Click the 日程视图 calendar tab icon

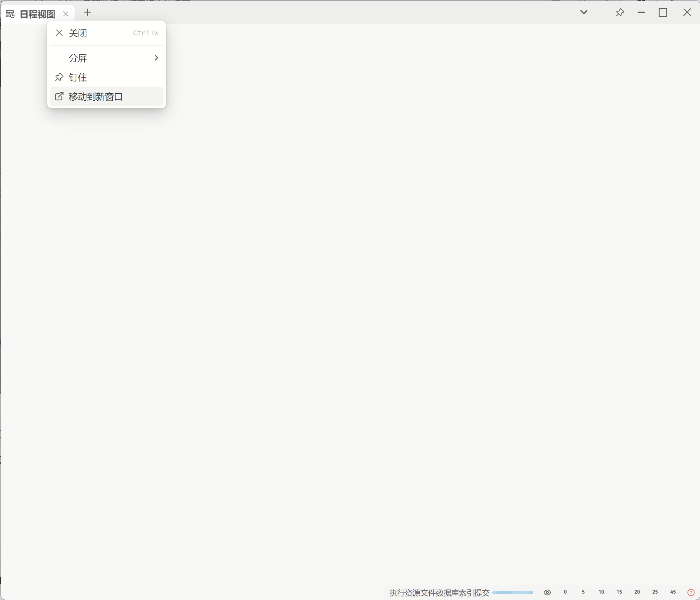(10, 14)
